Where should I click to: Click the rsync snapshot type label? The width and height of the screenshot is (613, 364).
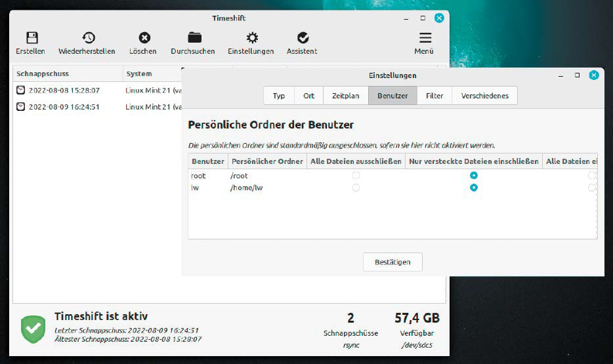pos(351,345)
